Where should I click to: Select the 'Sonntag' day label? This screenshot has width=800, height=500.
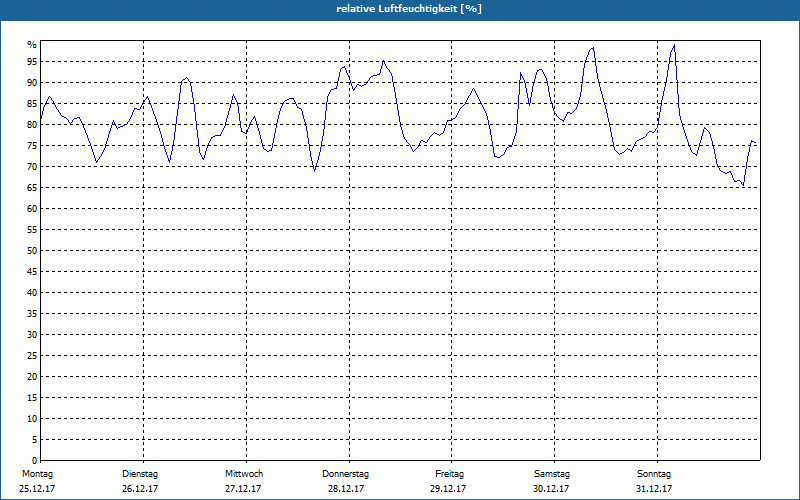click(654, 474)
